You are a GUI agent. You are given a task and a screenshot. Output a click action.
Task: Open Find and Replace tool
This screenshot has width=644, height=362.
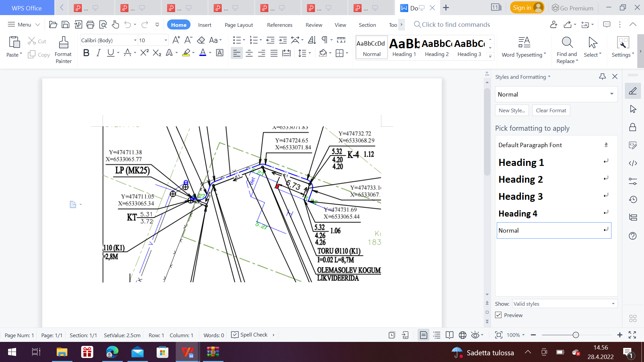coord(567,50)
